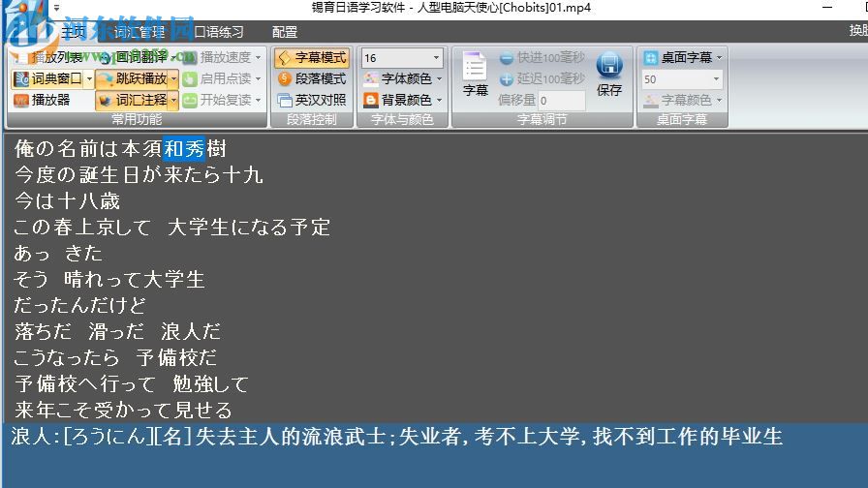Click the 播放器 player button

pyautogui.click(x=42, y=100)
